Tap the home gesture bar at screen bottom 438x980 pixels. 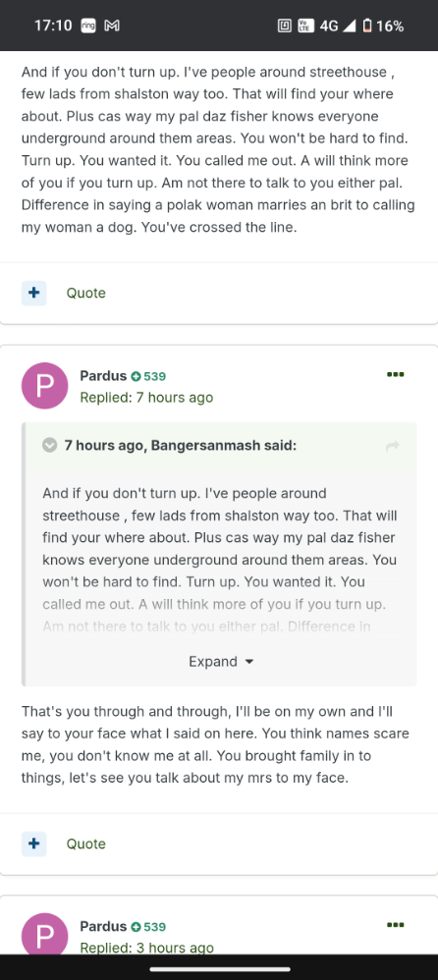coord(219,969)
